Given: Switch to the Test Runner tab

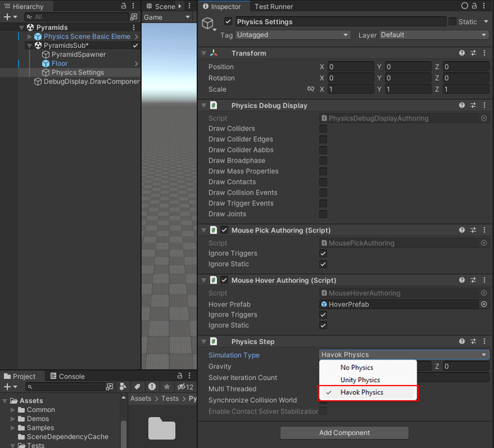Looking at the screenshot, I should [273, 6].
